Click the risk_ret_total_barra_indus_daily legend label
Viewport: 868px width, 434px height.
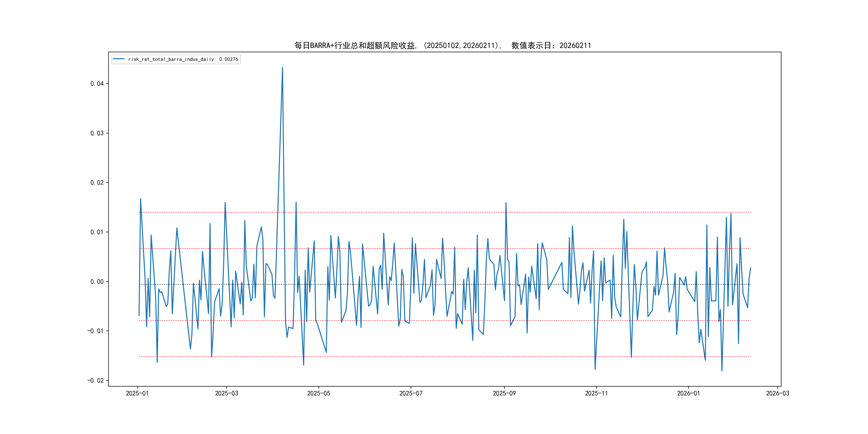[171, 59]
